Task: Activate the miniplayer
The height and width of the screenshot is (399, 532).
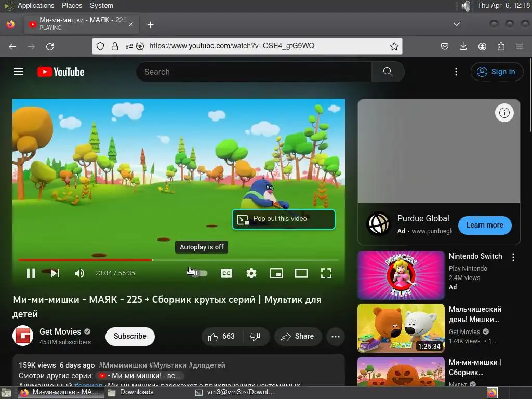Action: point(276,273)
